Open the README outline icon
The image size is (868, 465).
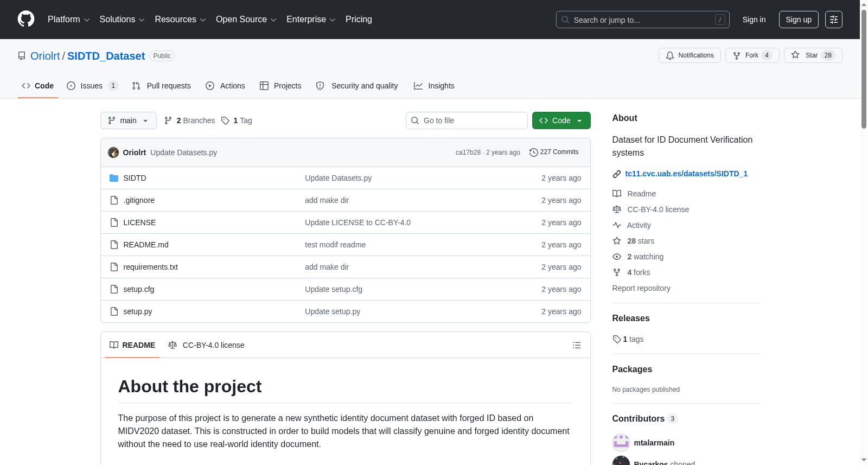click(577, 345)
